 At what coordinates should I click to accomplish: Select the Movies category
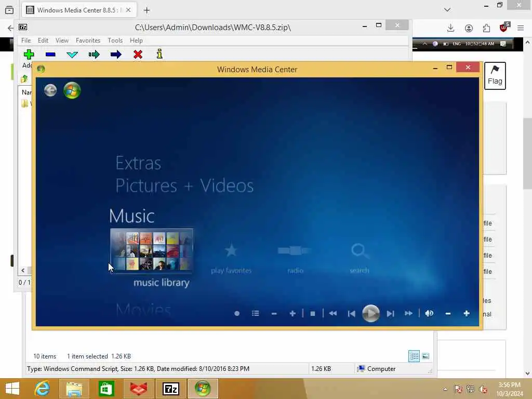(143, 309)
